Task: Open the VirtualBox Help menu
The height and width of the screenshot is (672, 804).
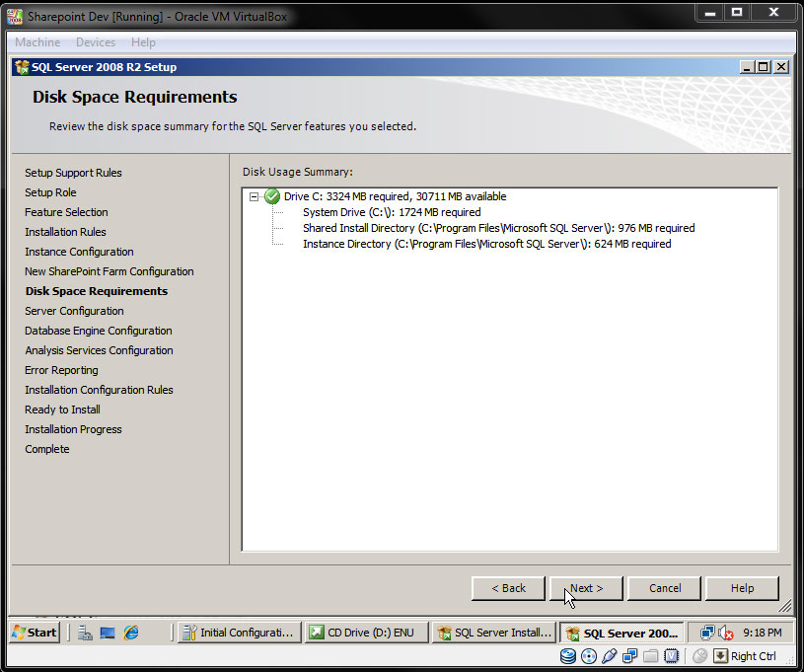Action: coord(143,42)
